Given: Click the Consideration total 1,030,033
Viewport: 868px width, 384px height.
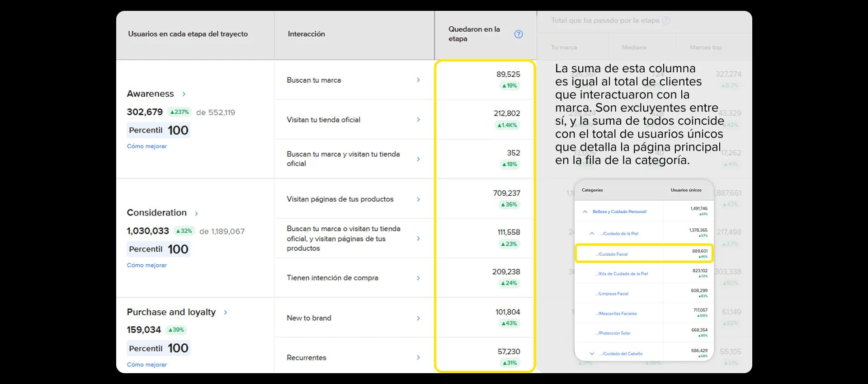Looking at the screenshot, I should (x=148, y=231).
